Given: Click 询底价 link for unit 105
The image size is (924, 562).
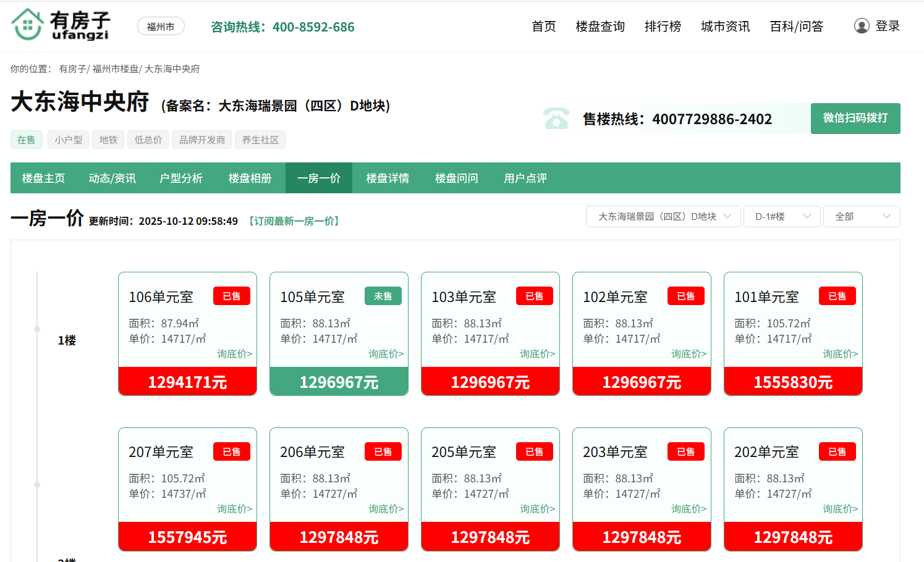Looking at the screenshot, I should point(386,354).
